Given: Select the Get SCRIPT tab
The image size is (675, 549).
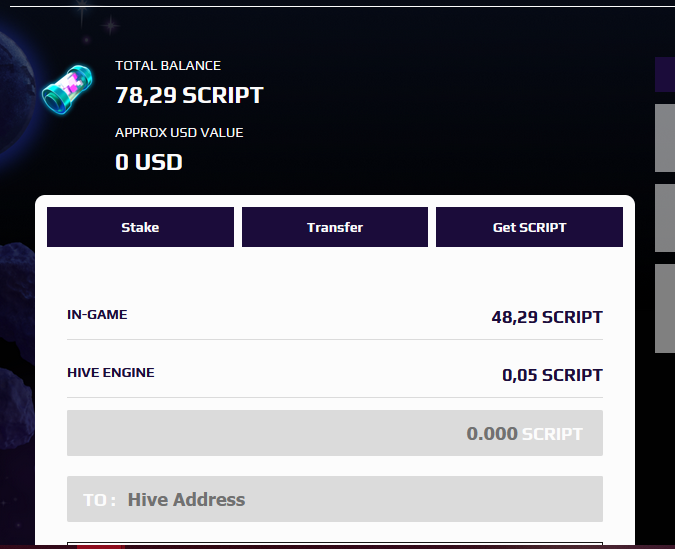Looking at the screenshot, I should [529, 227].
